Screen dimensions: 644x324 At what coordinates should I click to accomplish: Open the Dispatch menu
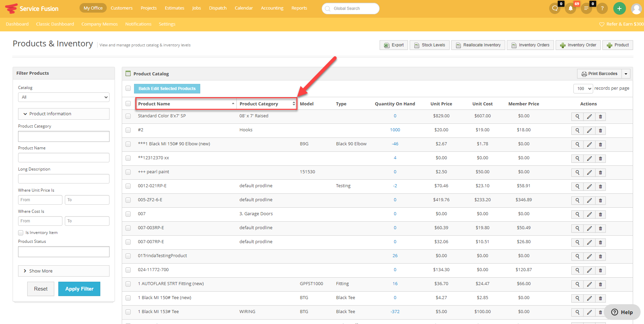[x=218, y=8]
